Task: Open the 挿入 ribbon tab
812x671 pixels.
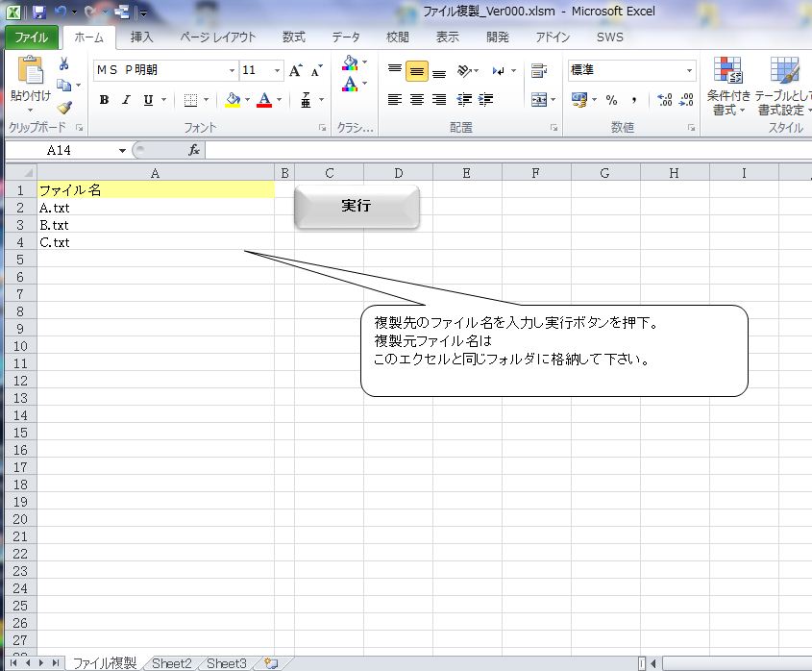Action: pyautogui.click(x=141, y=37)
